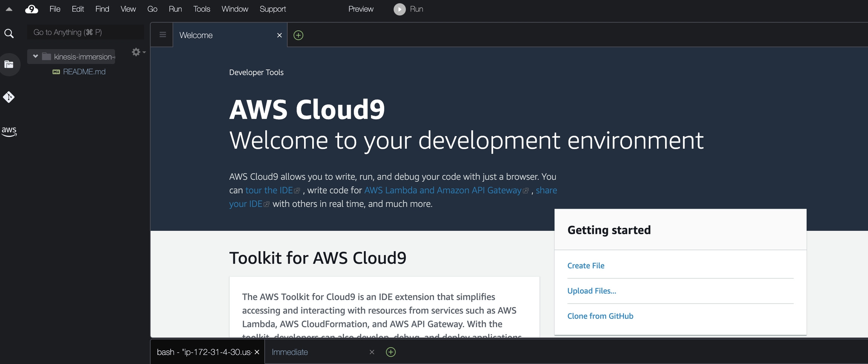Viewport: 868px width, 364px height.
Task: Switch to the Immediate tab
Action: pos(290,352)
